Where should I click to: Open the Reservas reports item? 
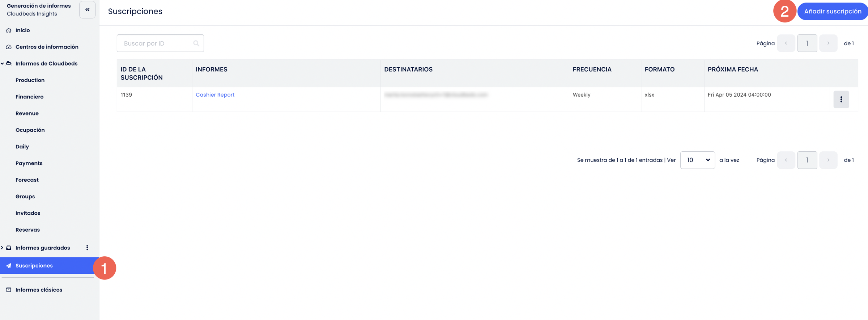[x=27, y=230]
